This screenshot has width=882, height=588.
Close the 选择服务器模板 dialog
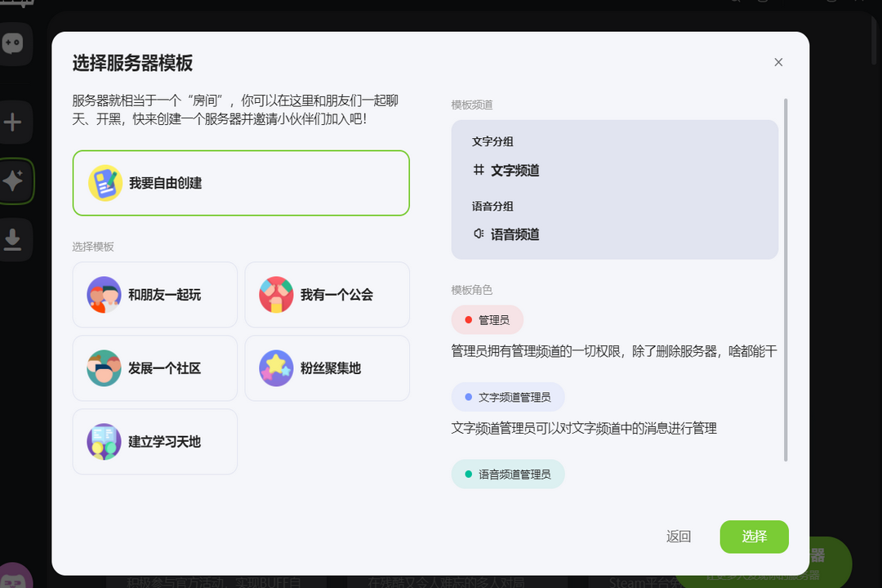point(778,62)
